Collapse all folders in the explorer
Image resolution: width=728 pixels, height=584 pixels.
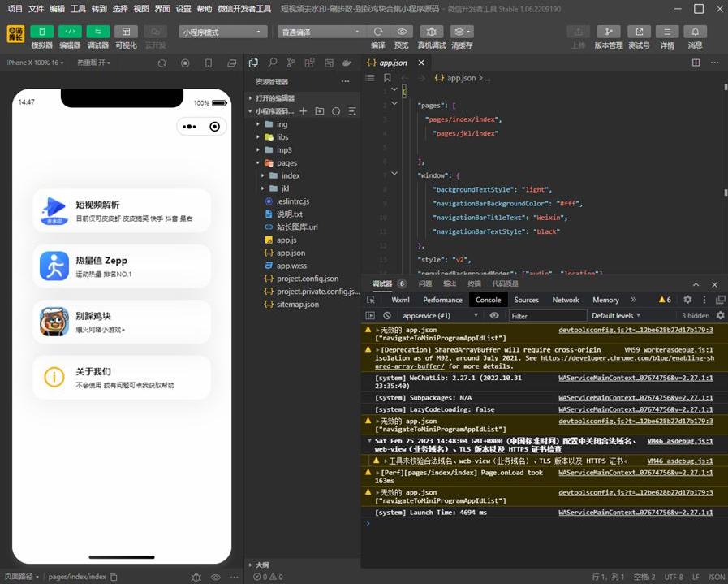[x=352, y=111]
